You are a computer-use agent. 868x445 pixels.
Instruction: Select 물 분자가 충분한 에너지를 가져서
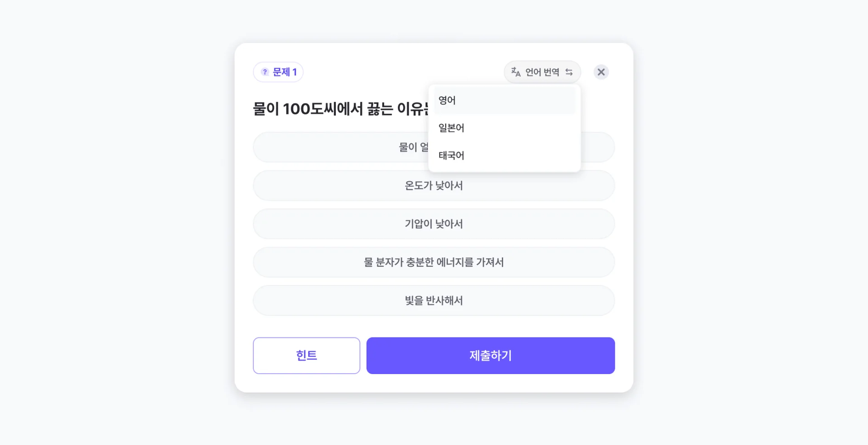434,262
